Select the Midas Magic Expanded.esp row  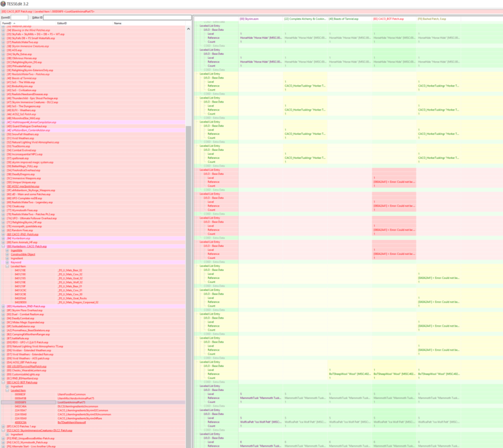point(93,323)
